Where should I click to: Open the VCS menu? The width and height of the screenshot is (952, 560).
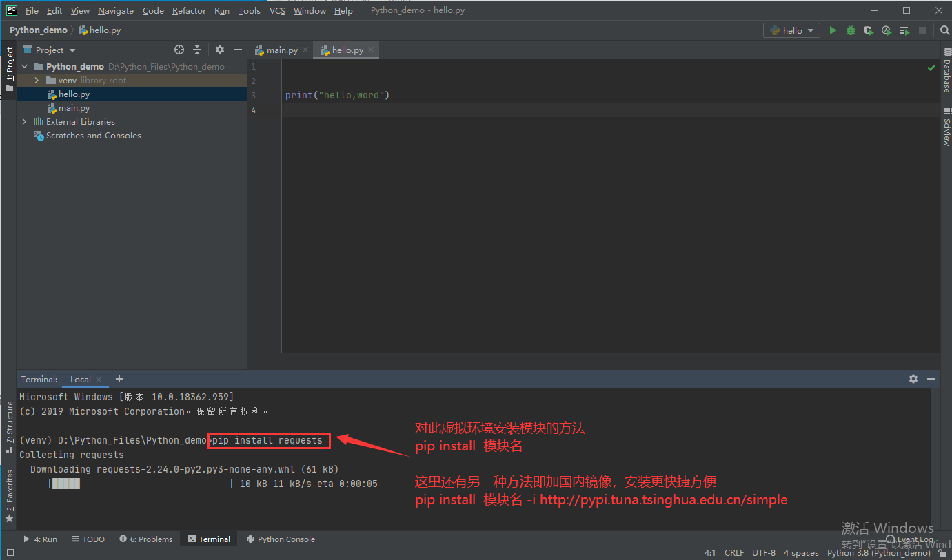point(277,10)
